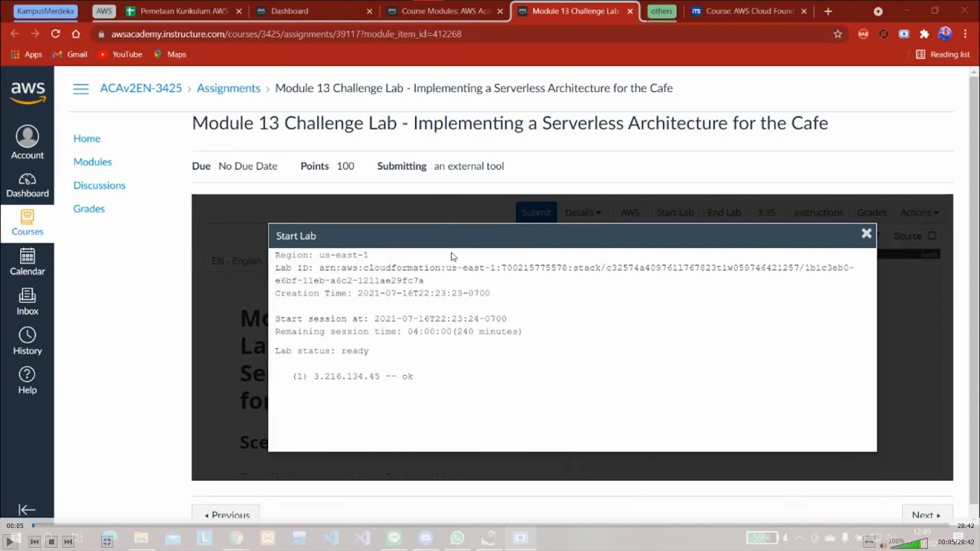980x551 pixels.
Task: Click the browser address bar URL
Action: (x=286, y=34)
